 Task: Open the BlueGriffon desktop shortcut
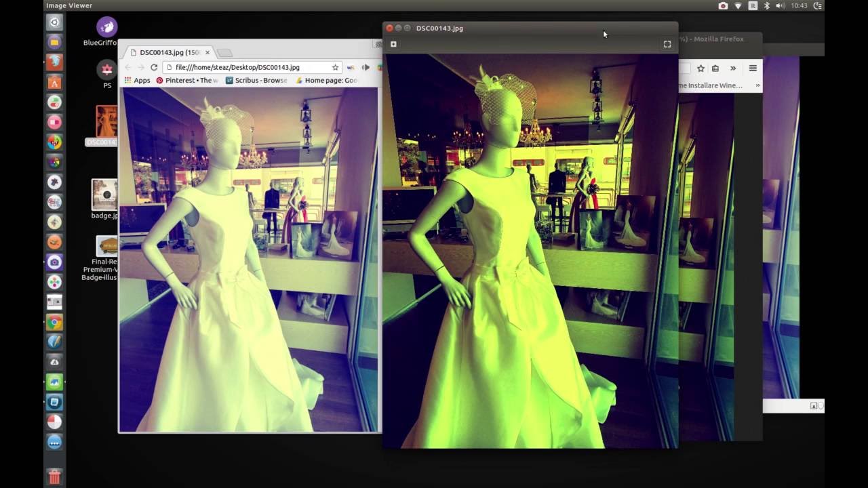tap(102, 32)
